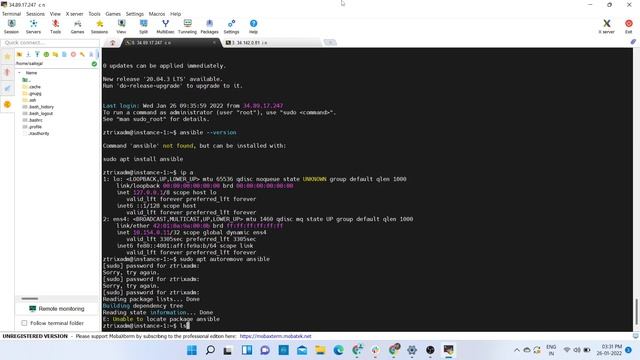Collapse the Name column tree arrow
The image size is (640, 360).
point(19,73)
